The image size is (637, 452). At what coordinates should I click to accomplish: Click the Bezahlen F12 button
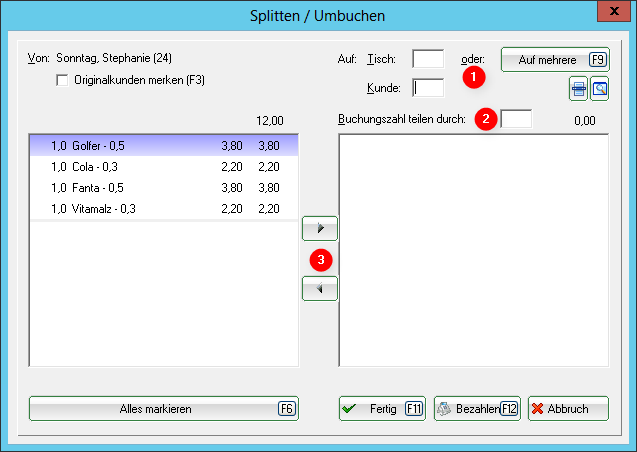pos(477,409)
